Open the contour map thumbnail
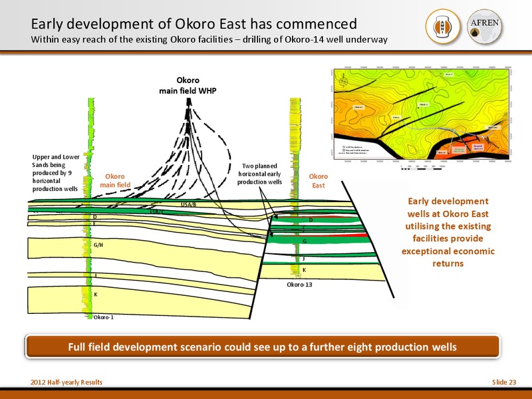 [421, 114]
